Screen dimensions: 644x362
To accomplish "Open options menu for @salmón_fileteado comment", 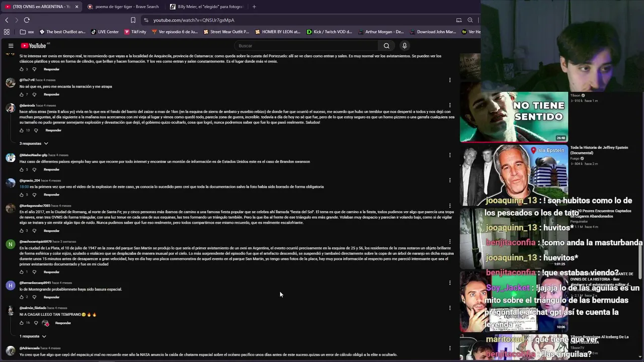I will pos(450,308).
